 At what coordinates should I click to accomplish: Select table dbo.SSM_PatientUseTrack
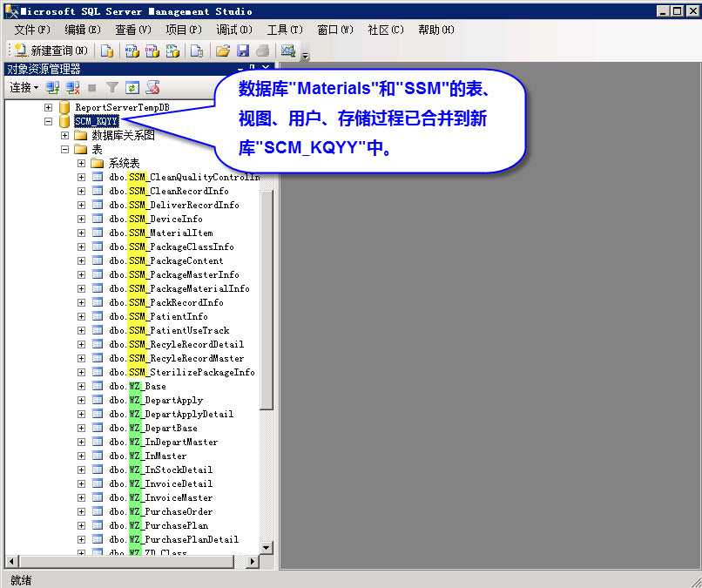point(169,330)
